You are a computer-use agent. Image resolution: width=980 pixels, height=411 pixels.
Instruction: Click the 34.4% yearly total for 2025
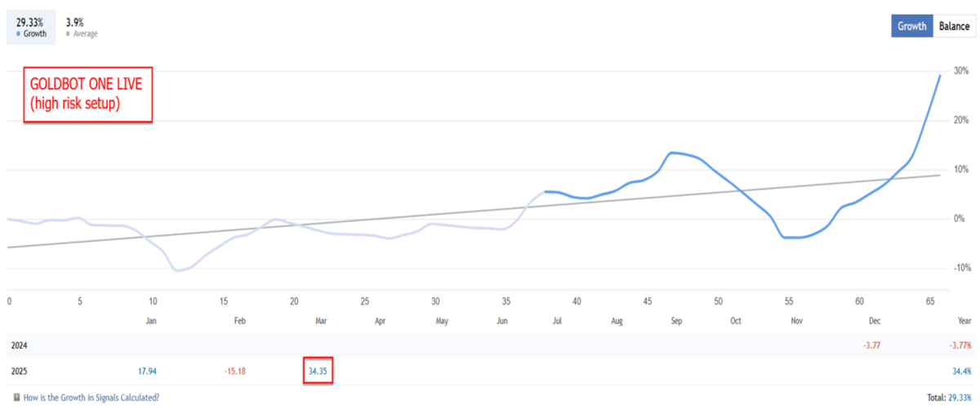[x=961, y=371]
